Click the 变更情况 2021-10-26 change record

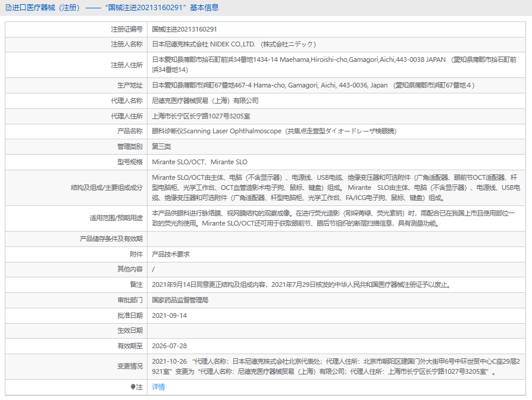click(x=336, y=367)
